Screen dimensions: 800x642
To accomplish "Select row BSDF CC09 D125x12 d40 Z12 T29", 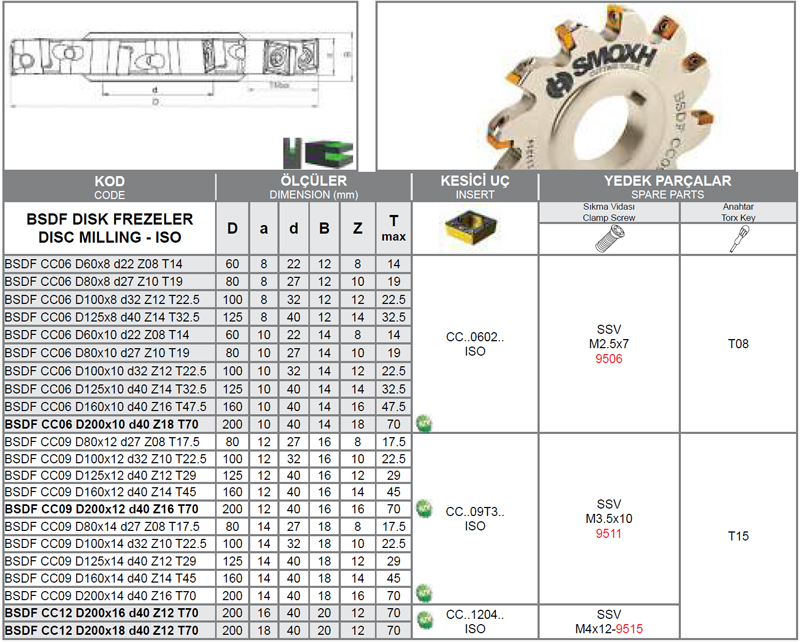I will click(x=207, y=476).
